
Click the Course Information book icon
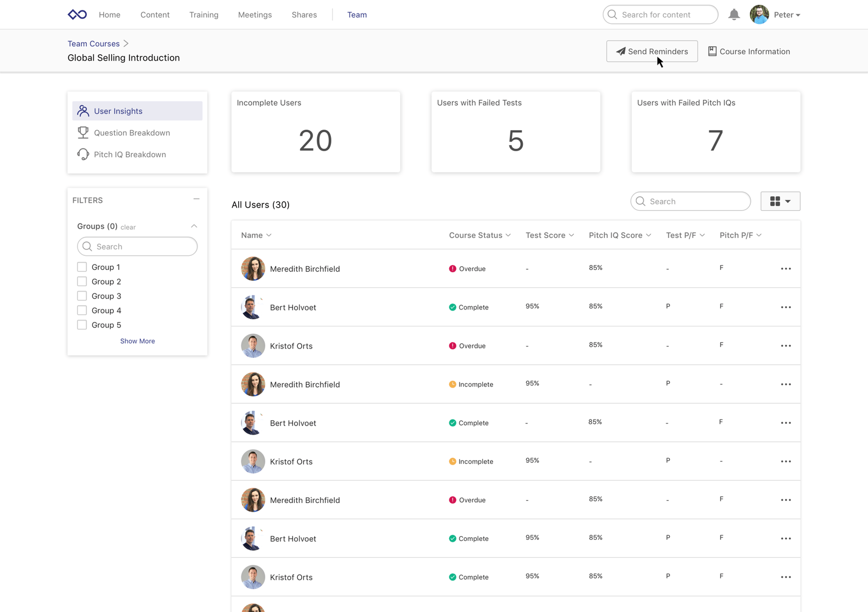pos(712,51)
